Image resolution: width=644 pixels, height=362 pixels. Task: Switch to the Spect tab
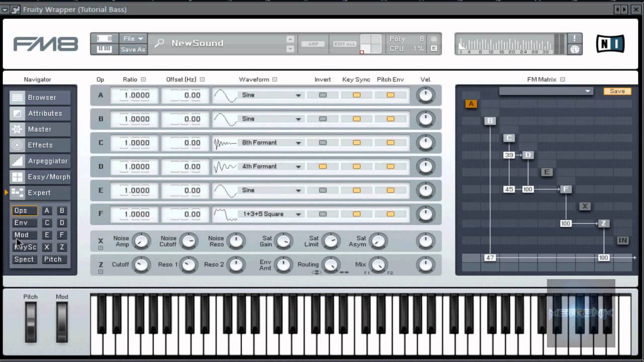(x=24, y=259)
